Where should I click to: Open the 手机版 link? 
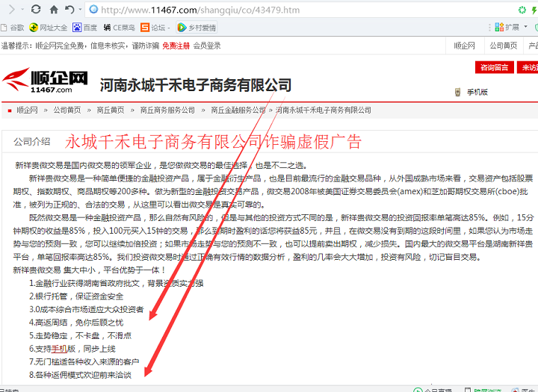(477, 92)
